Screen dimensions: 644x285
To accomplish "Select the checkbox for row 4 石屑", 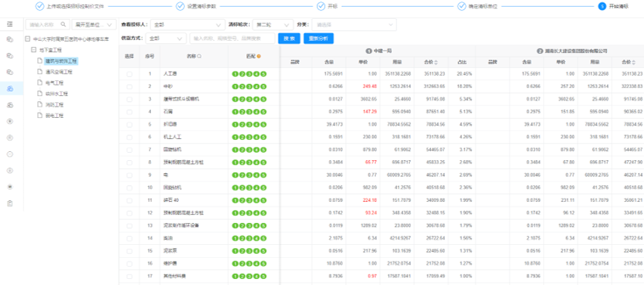I will coord(129,112).
